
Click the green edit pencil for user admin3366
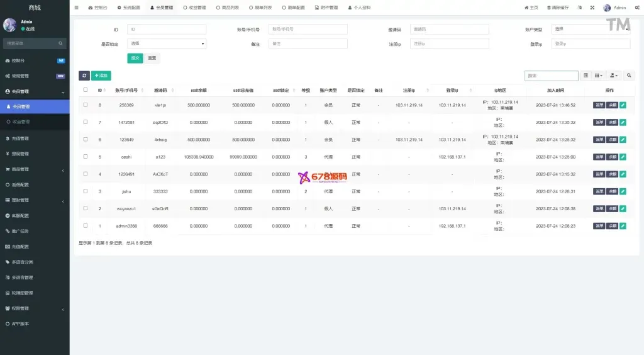623,225
